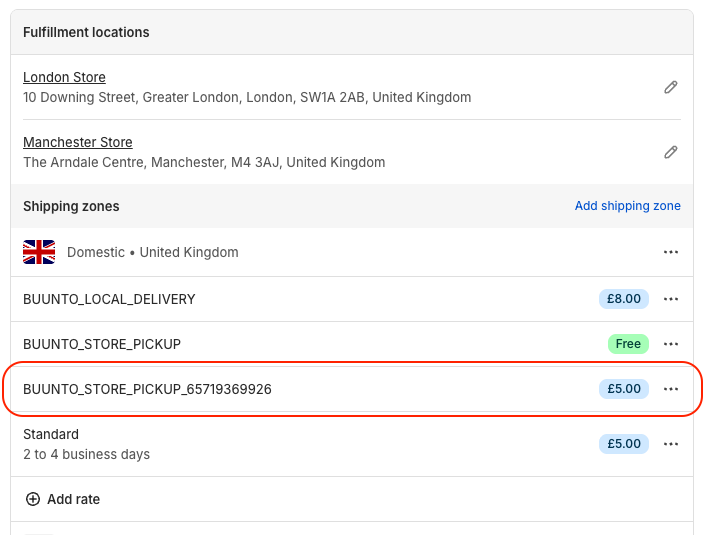Open options for BUUNTO_STORE_PICKUP_65719369926 rate

click(671, 389)
